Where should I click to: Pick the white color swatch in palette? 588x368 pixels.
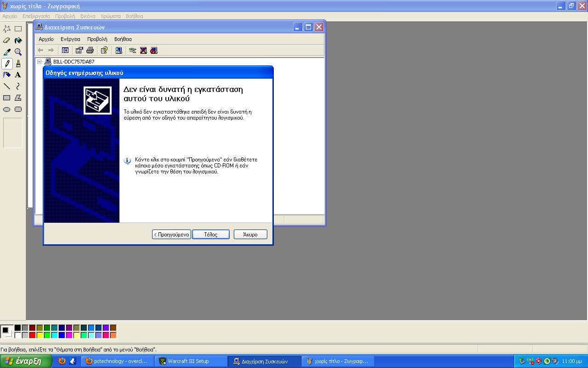click(17, 335)
